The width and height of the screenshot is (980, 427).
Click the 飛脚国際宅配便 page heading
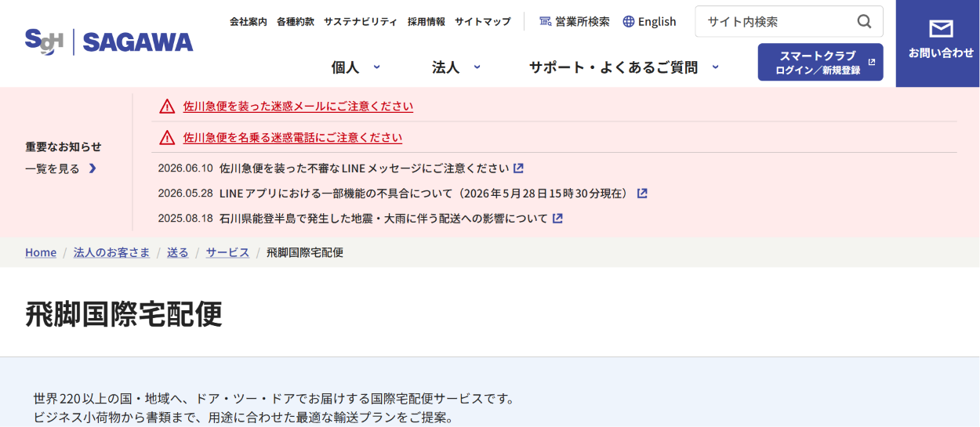point(124,313)
